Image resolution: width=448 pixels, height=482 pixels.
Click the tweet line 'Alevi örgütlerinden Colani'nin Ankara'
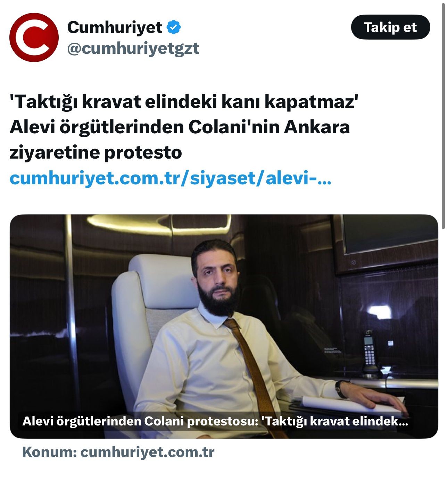(x=180, y=127)
